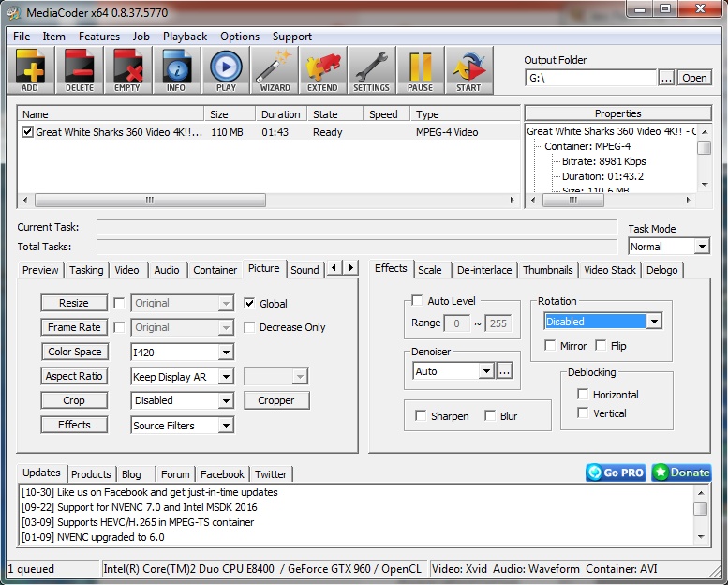Click the PAUSE toolbar icon
The height and width of the screenshot is (585, 728).
tap(421, 70)
